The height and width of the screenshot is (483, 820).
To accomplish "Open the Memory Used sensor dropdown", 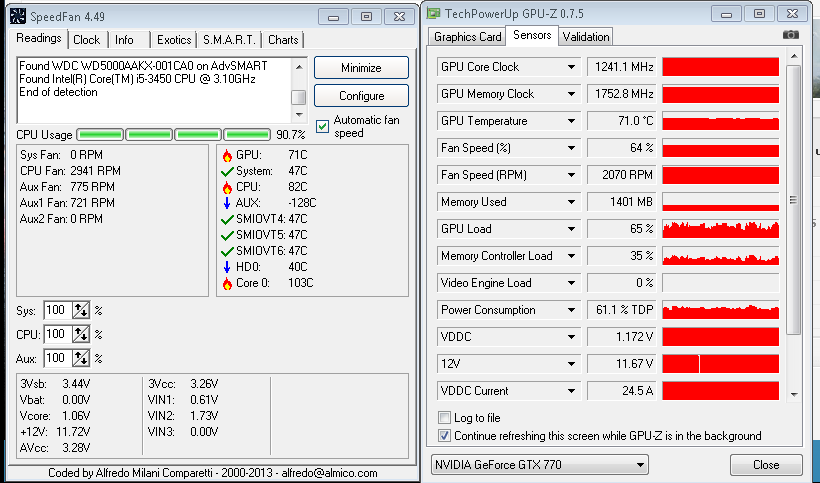I will tap(571, 202).
